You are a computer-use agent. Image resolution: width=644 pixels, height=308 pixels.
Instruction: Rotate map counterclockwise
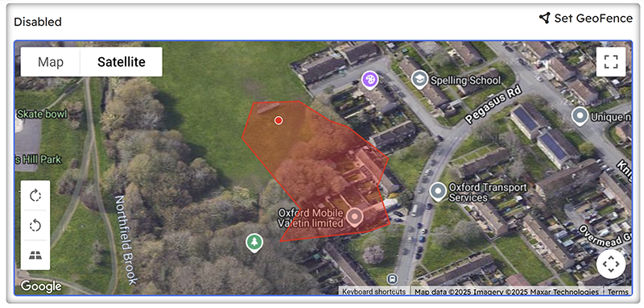[x=35, y=225]
